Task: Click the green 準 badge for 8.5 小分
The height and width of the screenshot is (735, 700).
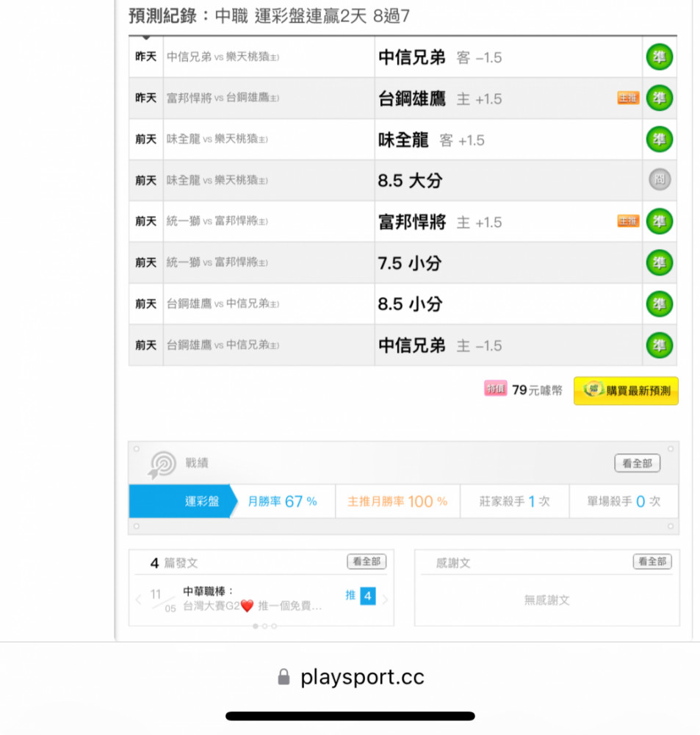Action: pos(660,304)
